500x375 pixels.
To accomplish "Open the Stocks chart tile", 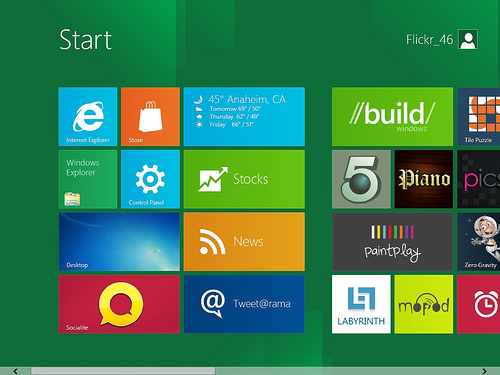I will (244, 179).
